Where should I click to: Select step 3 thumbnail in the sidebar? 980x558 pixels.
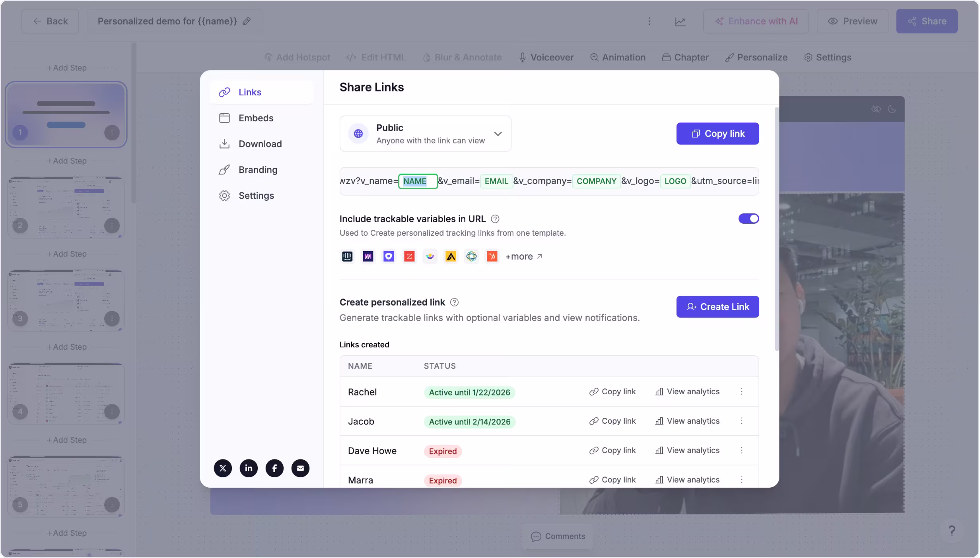pyautogui.click(x=66, y=301)
